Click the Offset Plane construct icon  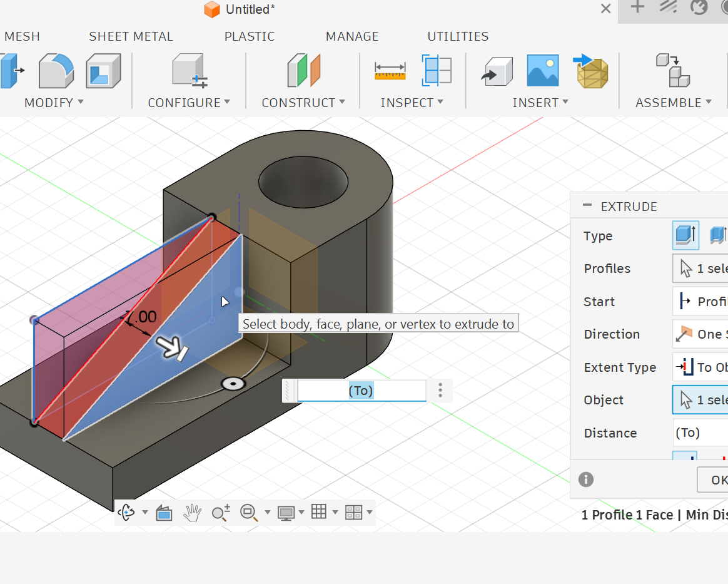tap(304, 71)
